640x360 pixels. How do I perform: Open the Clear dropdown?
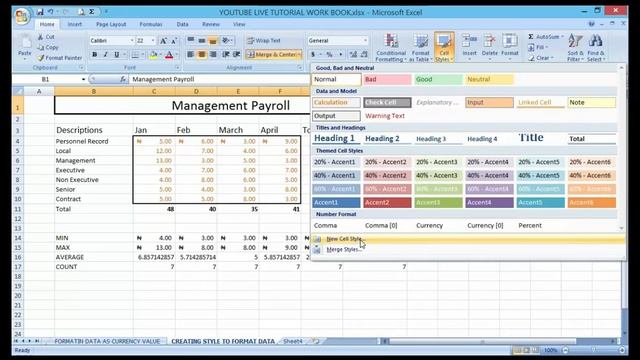[541, 58]
